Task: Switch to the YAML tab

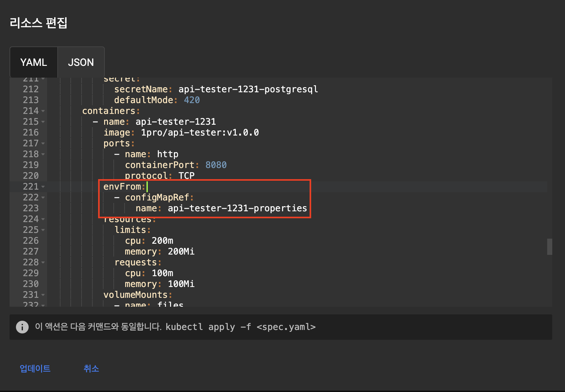Action: pos(34,62)
